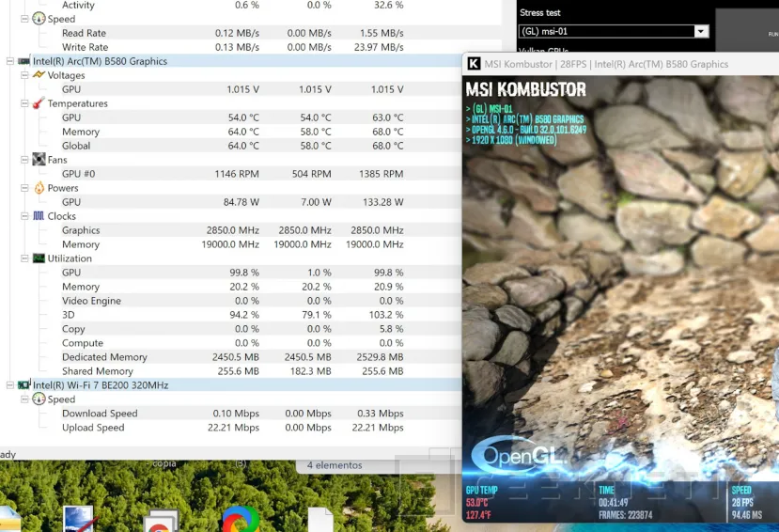
Task: Collapse the Clocks branch
Action: 24,216
